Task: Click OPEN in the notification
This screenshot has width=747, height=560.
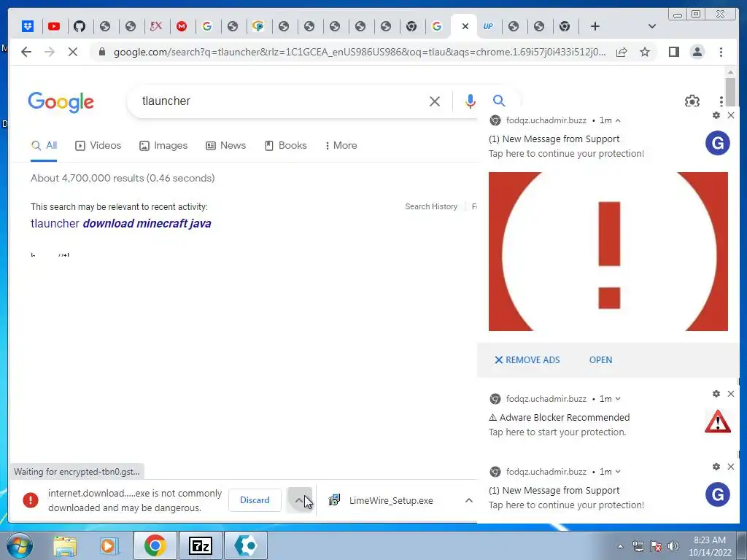Action: 600,360
